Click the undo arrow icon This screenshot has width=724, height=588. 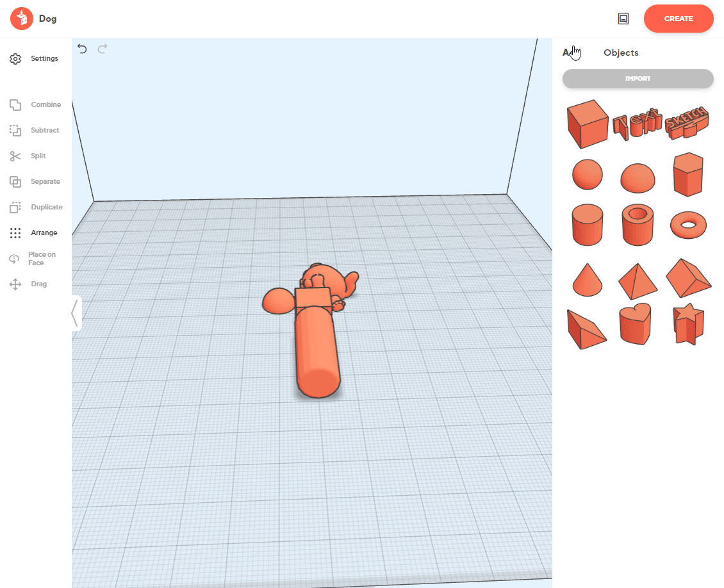[x=82, y=49]
